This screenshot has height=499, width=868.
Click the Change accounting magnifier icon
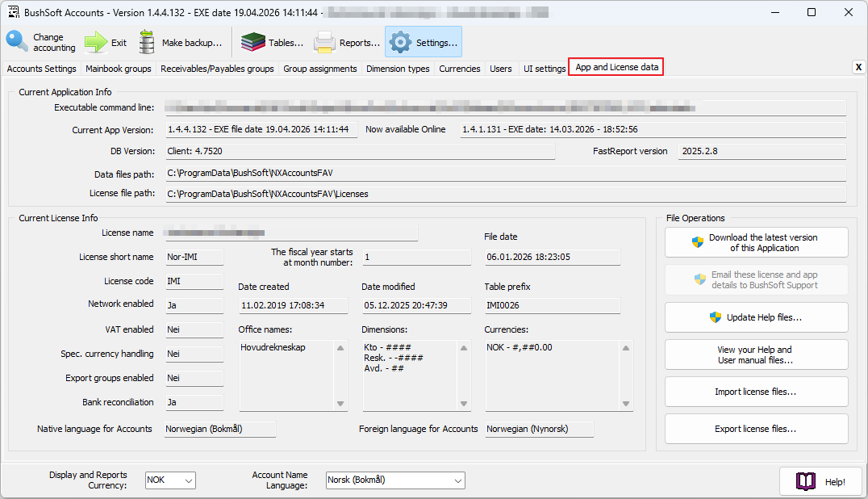pyautogui.click(x=17, y=41)
